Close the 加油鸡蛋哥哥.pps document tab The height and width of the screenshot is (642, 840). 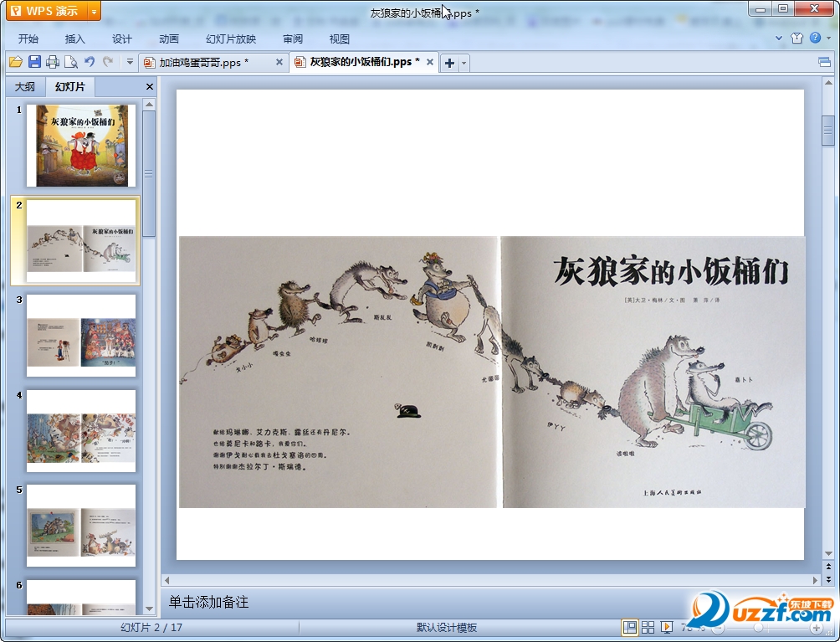[x=279, y=62]
